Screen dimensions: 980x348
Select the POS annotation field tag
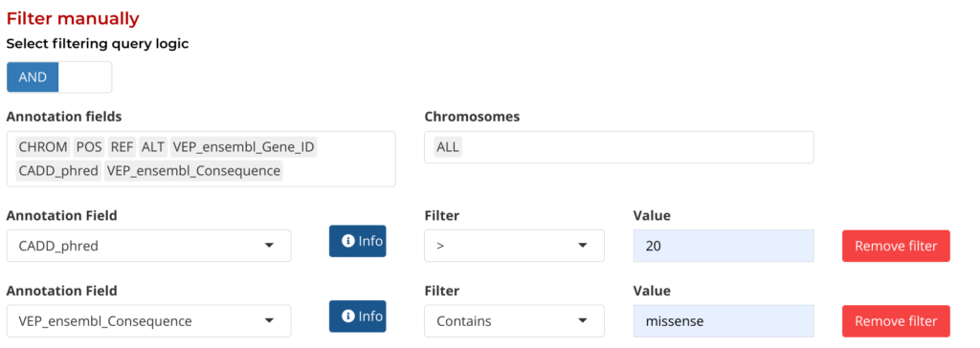89,147
